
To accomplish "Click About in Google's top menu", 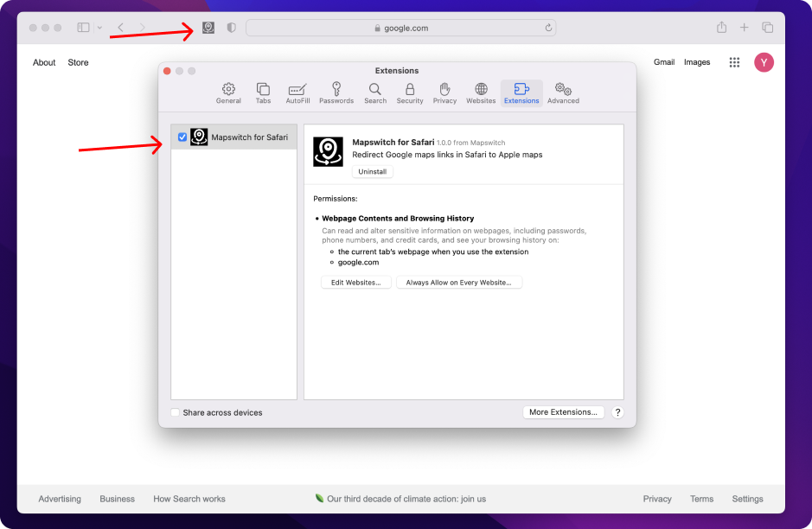I will click(43, 61).
